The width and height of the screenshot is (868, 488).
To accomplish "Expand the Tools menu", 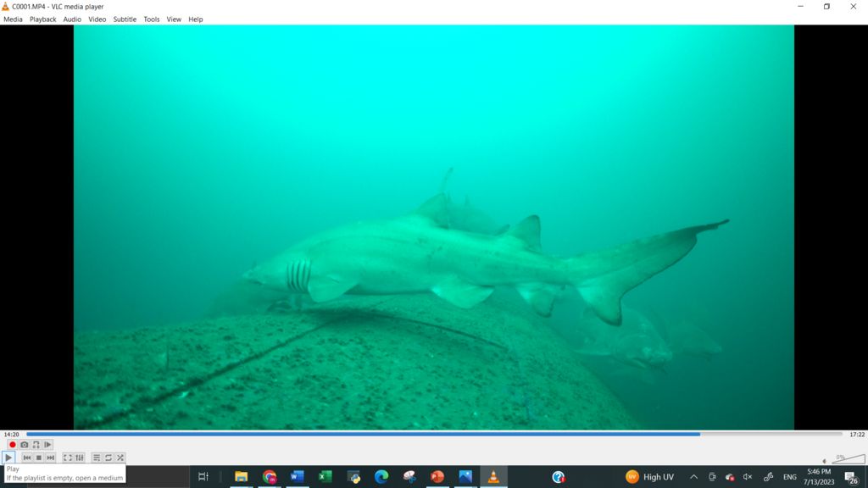I will point(151,19).
